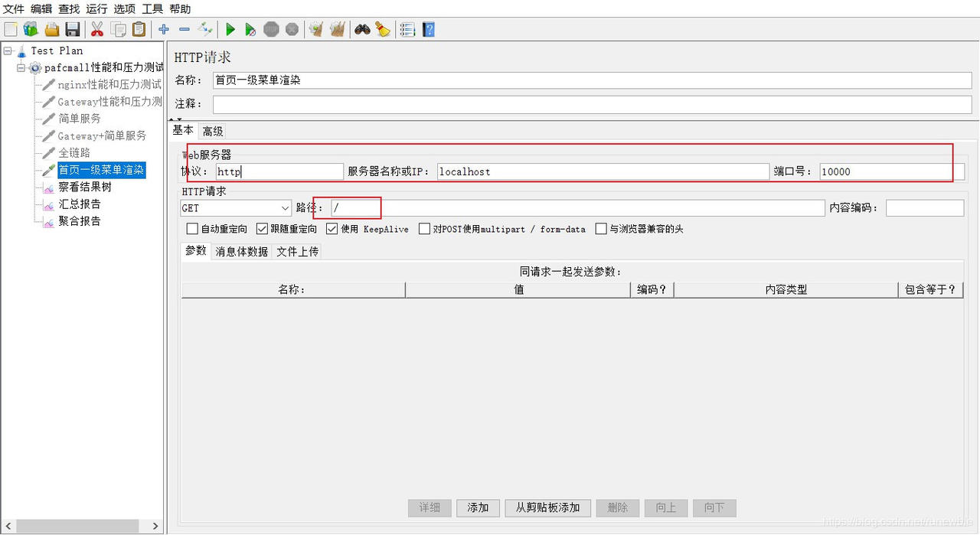
Task: Open the Function Helper list icon
Action: pos(407,29)
